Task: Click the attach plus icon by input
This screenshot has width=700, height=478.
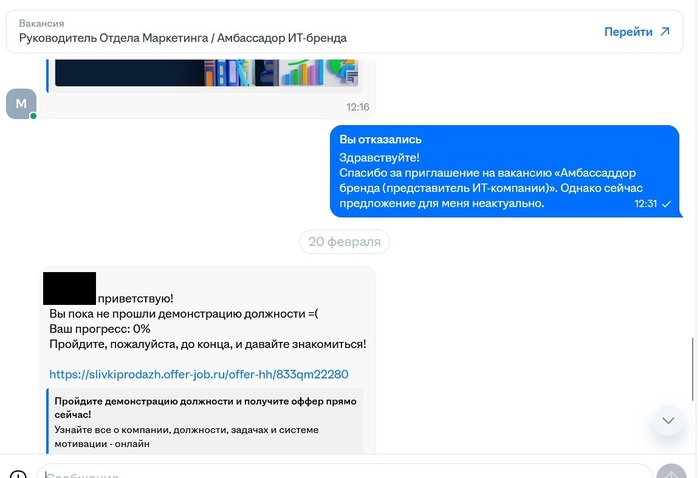Action: click(18, 474)
